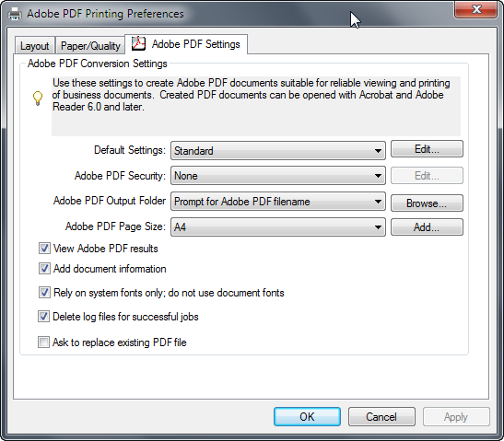The height and width of the screenshot is (441, 504).
Task: Uncheck Delete log files for successful jobs
Action: [x=43, y=317]
